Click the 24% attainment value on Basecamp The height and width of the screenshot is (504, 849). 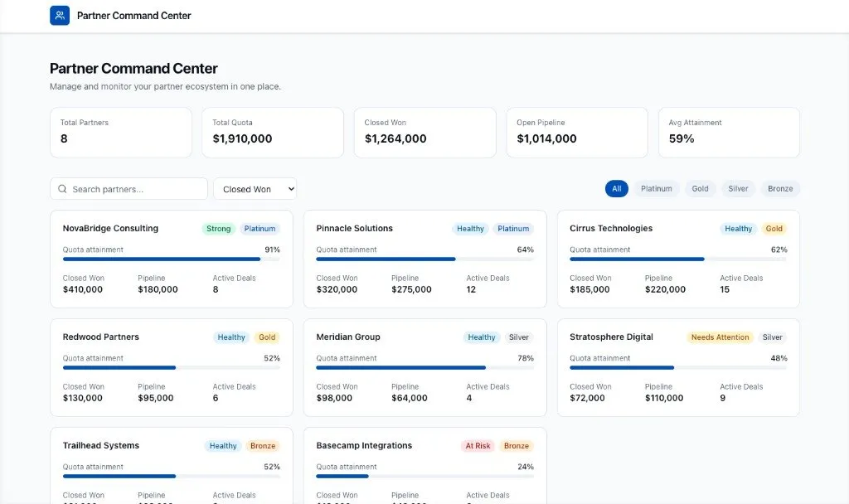coord(526,467)
